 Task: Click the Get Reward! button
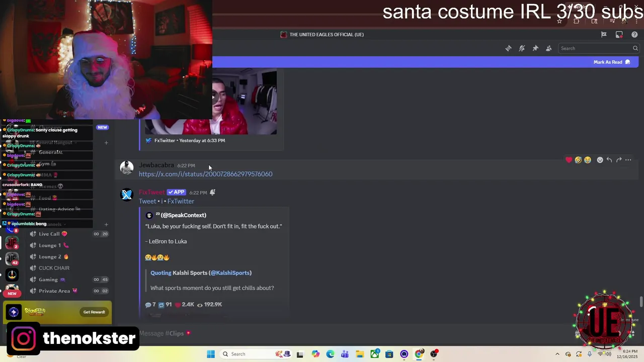tap(94, 312)
